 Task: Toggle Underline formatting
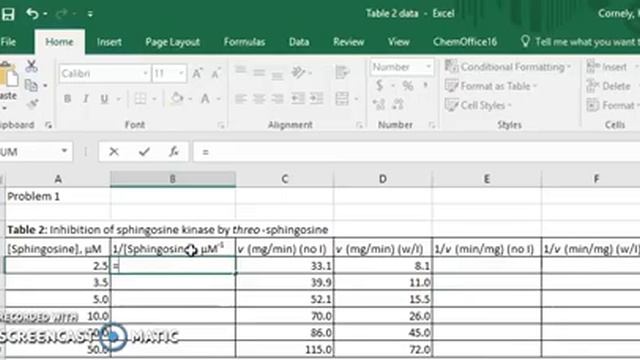(104, 99)
